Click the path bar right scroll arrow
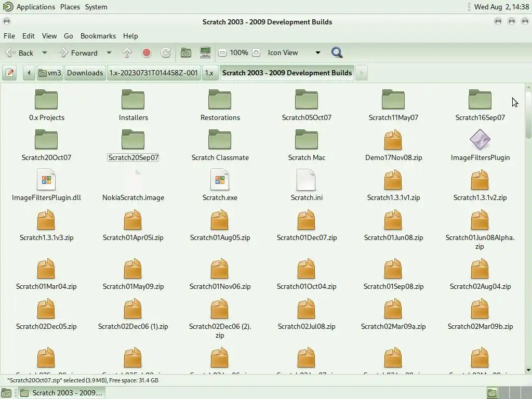Viewport: 532px width, 399px height. (362, 73)
